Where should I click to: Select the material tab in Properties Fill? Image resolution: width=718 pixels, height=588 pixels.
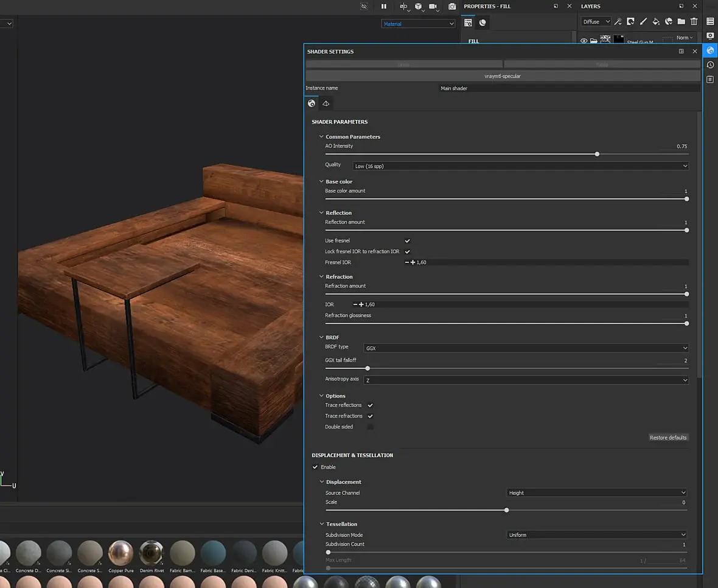tap(483, 23)
